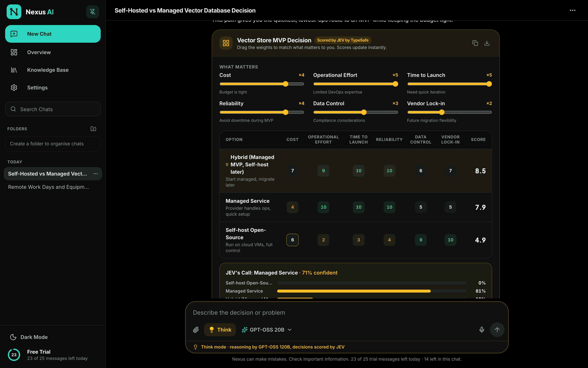
Task: Click the Free Trial label
Action: [39, 352]
